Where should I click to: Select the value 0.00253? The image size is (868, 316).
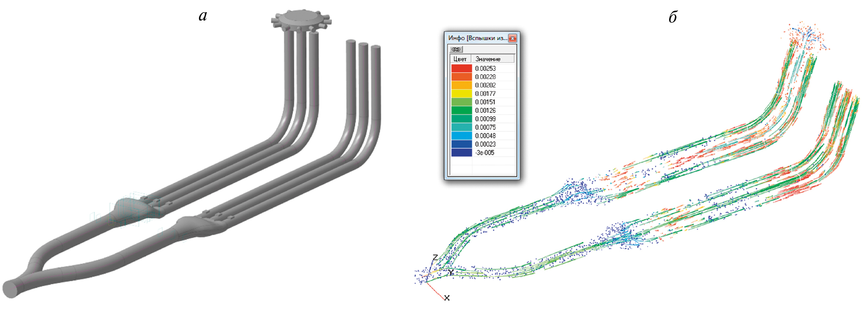tap(485, 68)
